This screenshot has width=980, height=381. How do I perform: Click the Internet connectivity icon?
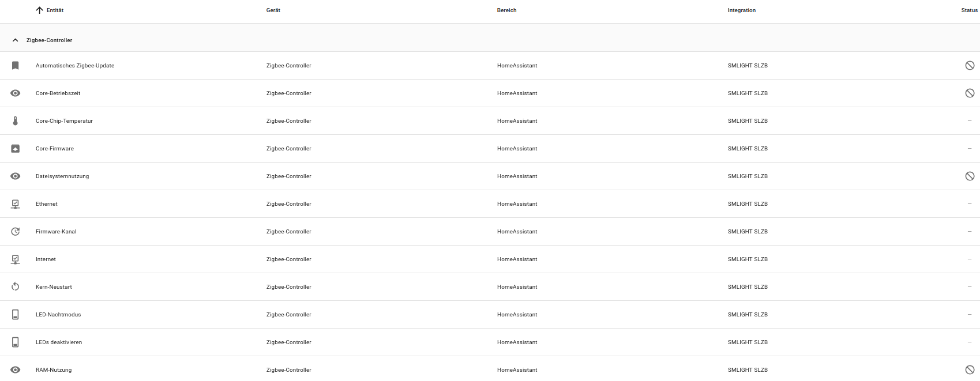tap(16, 259)
